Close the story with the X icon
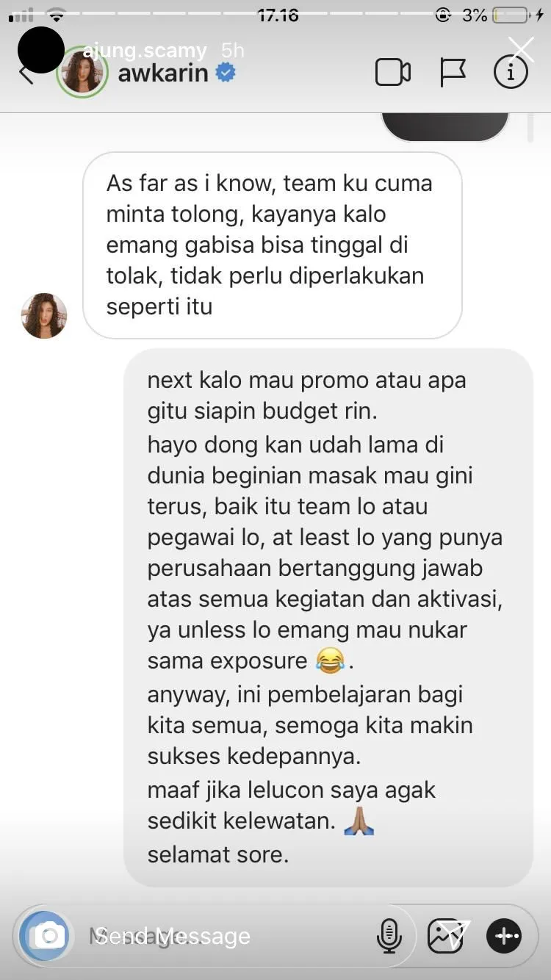 522,50
